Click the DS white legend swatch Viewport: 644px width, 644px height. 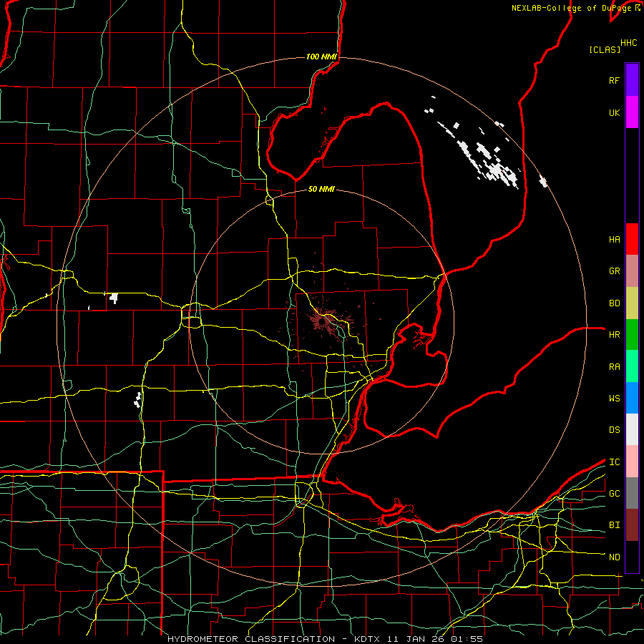(x=632, y=429)
